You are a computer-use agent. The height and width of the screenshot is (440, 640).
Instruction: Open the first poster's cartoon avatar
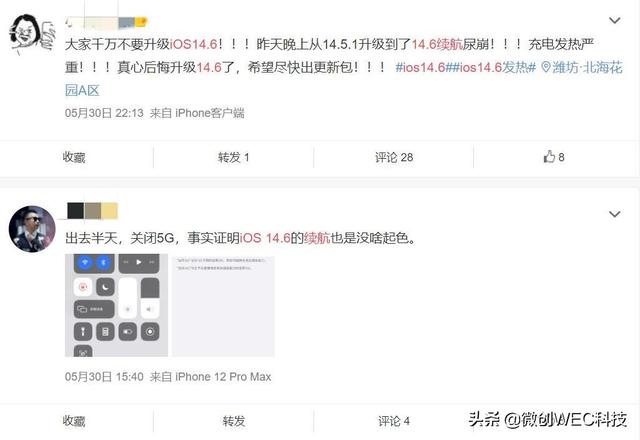[32, 34]
